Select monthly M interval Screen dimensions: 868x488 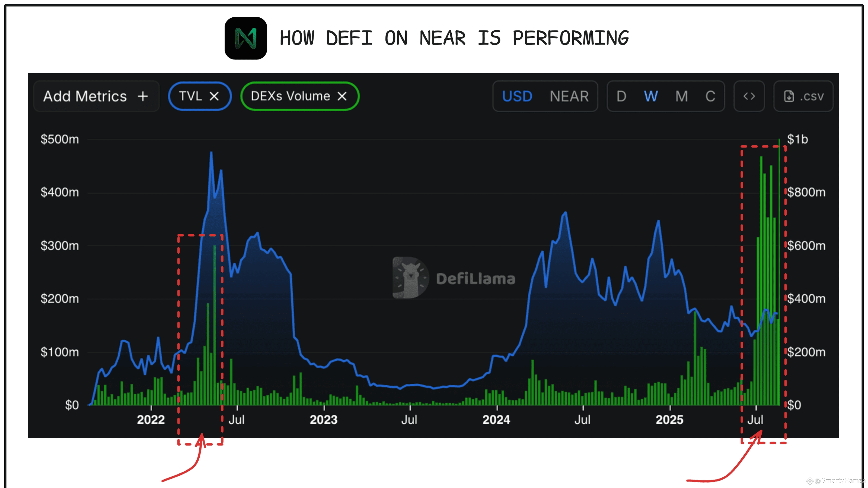click(x=681, y=96)
